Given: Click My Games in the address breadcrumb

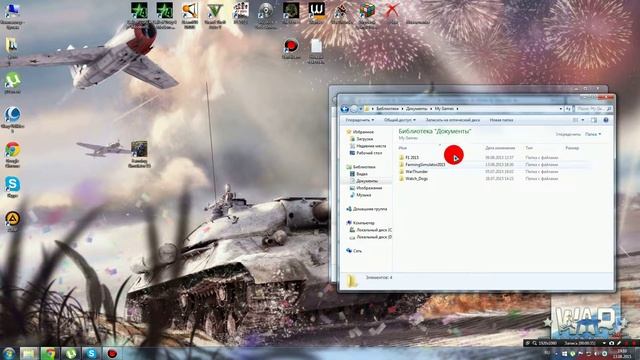Looking at the screenshot, I should (444, 109).
